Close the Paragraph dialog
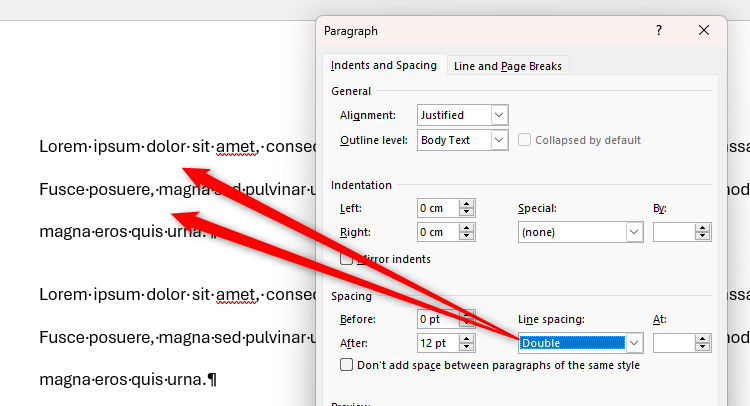This screenshot has width=750, height=406. [x=704, y=31]
